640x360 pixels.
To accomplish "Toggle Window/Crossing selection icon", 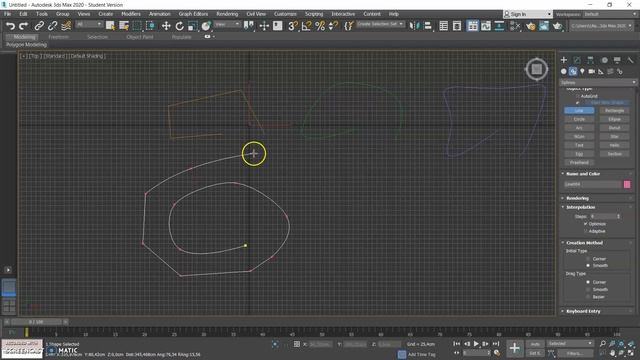I will point(151,26).
